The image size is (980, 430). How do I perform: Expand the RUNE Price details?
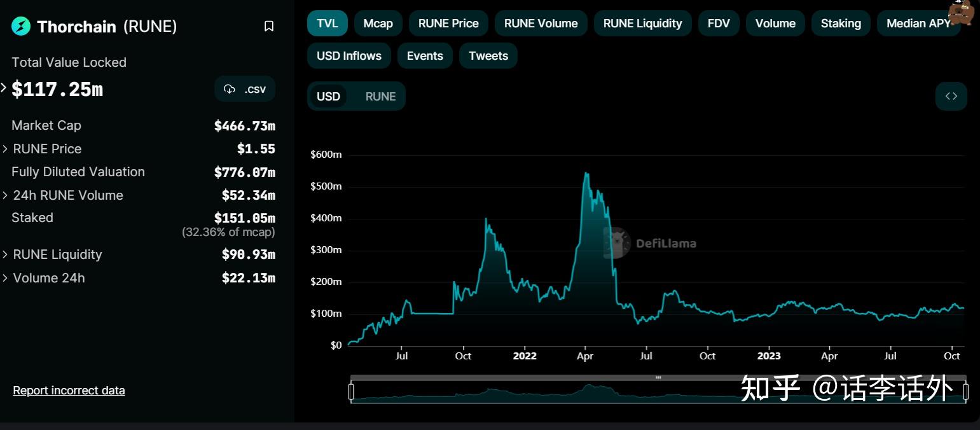(6, 148)
